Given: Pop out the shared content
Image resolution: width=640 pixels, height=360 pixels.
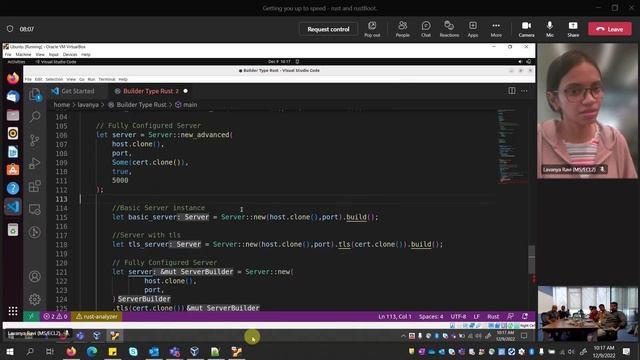Looking at the screenshot, I should [372, 29].
